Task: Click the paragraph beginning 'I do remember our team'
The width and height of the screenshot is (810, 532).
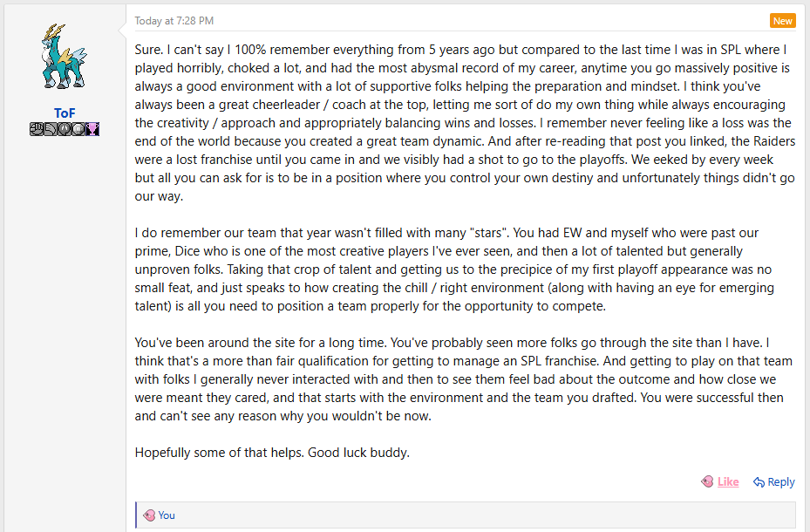Action: (x=454, y=269)
